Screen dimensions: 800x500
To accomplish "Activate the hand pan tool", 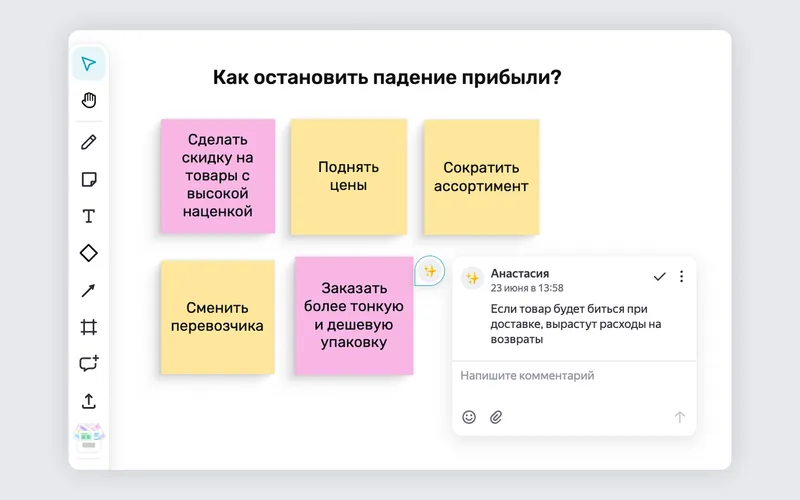I will pyautogui.click(x=89, y=100).
